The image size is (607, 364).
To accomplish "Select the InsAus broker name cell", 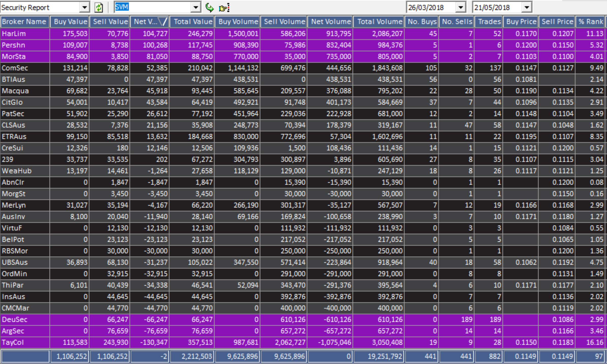I will click(x=25, y=296).
